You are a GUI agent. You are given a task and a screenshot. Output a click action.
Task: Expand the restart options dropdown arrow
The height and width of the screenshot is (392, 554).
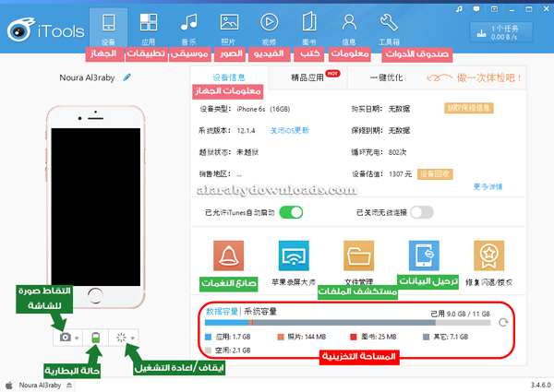click(132, 338)
